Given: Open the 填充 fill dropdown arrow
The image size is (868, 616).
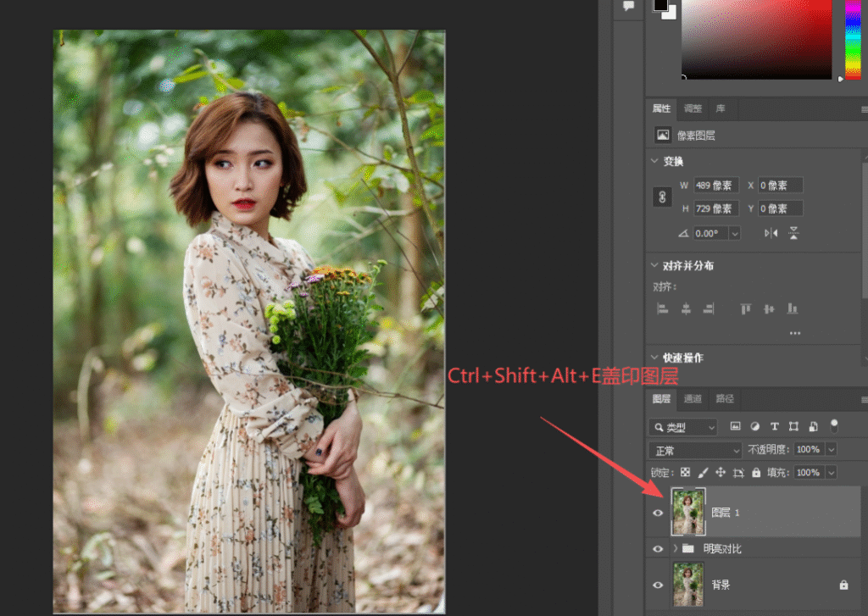Looking at the screenshot, I should click(832, 473).
